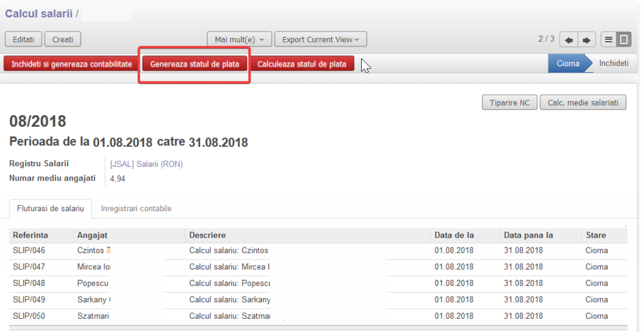Click Genereaza statul de plata
Image resolution: width=644 pixels, height=332 pixels.
(194, 64)
